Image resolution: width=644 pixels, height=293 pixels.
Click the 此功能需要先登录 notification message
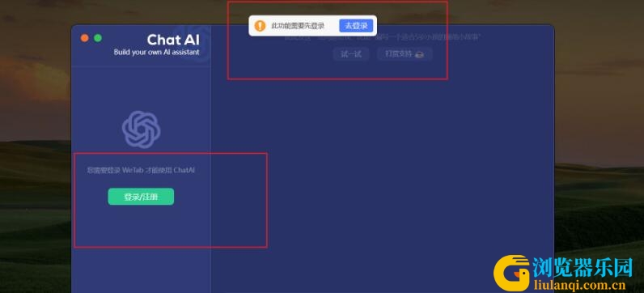coord(298,26)
